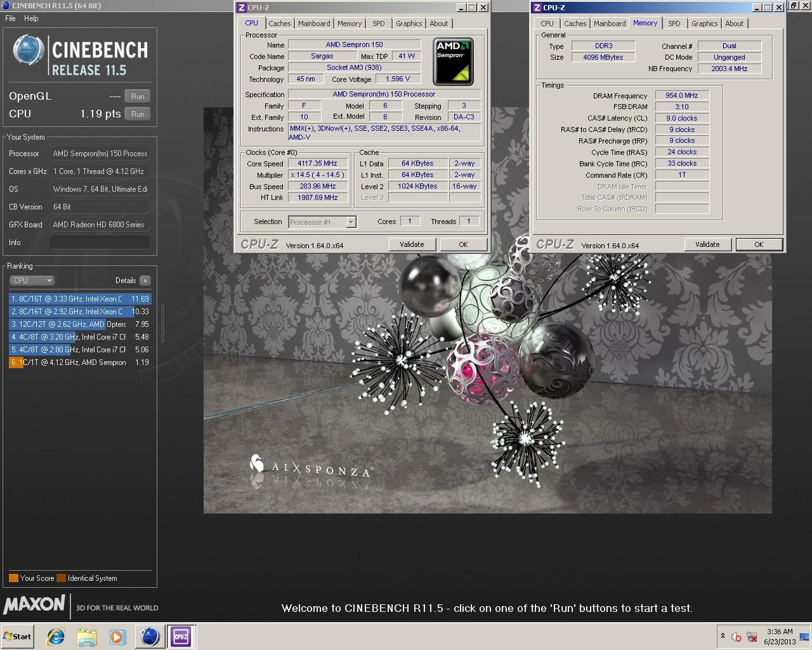Click Validate in right CPU-Z window
Screen dimensions: 812x650
coord(707,244)
